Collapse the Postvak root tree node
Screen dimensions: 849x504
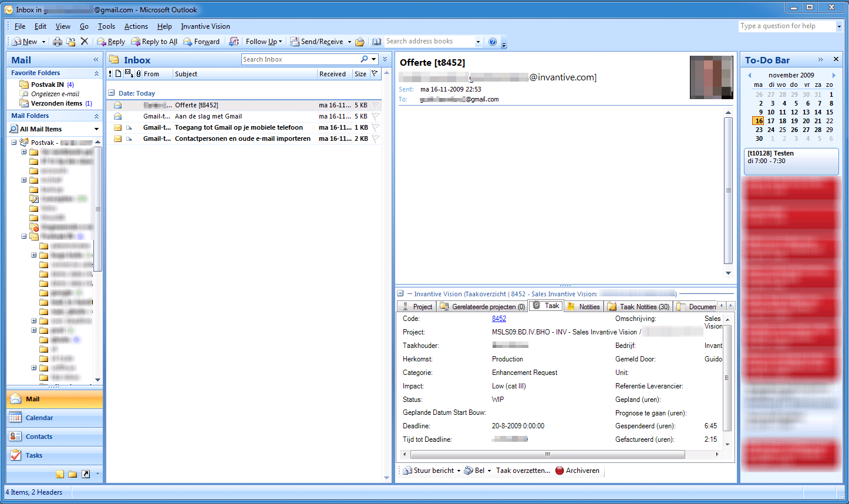[x=13, y=143]
